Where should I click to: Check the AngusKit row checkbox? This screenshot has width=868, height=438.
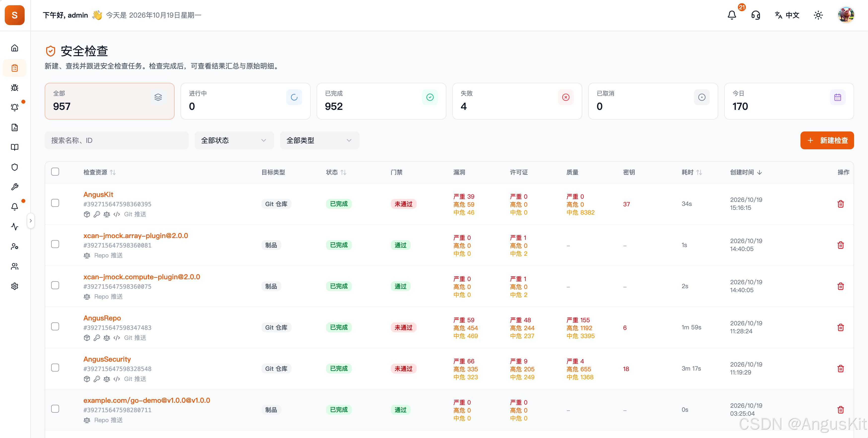[x=55, y=203]
